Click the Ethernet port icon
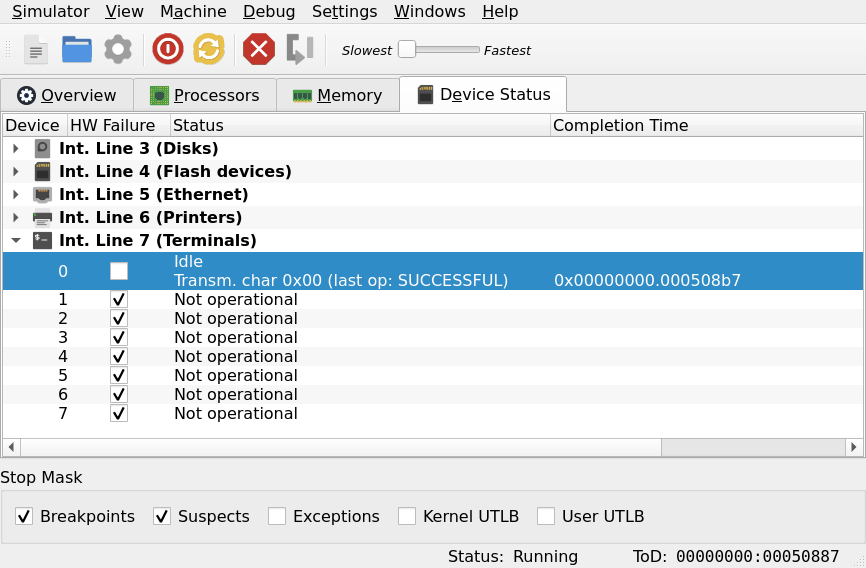This screenshot has width=866, height=568. [x=43, y=194]
